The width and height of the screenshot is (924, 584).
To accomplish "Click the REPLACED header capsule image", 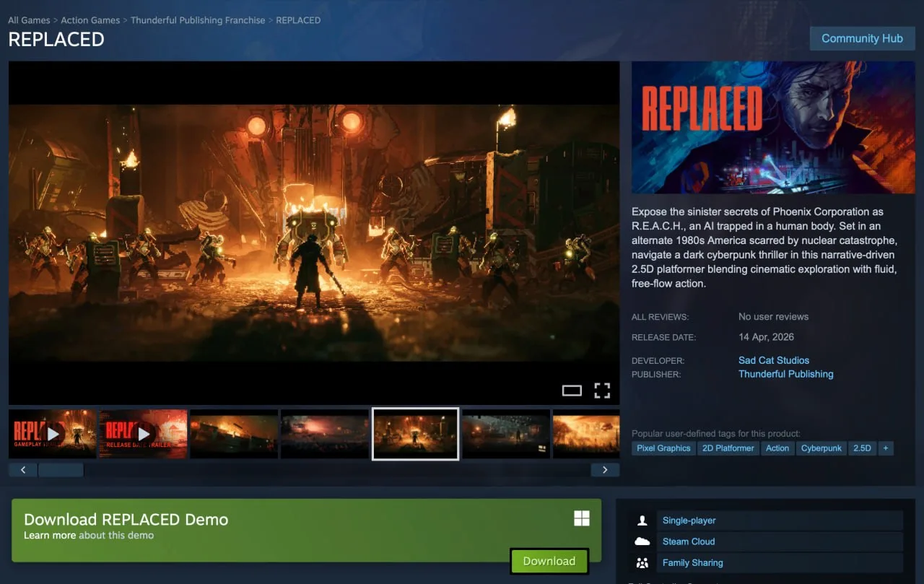I will coord(773,127).
